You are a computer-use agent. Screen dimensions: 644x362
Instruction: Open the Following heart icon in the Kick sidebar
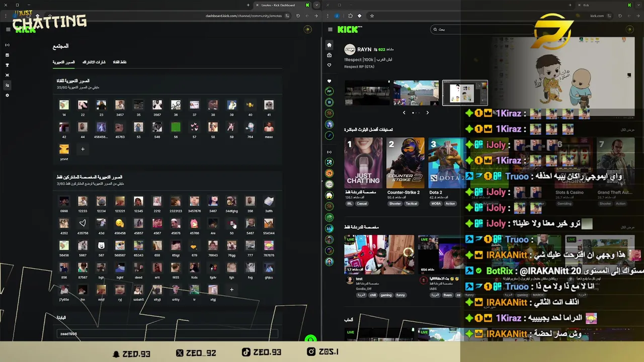tap(329, 65)
